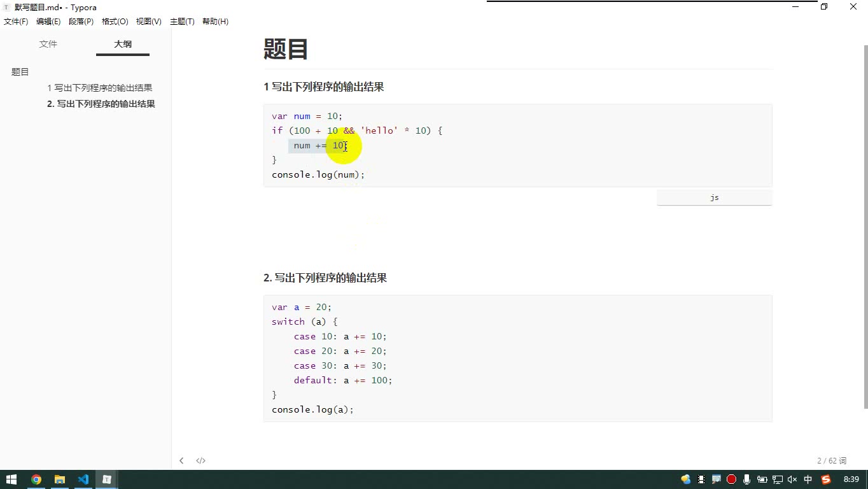Image resolution: width=868 pixels, height=489 pixels.
Task: Click the document vertical scrollbar
Action: pos(865,226)
